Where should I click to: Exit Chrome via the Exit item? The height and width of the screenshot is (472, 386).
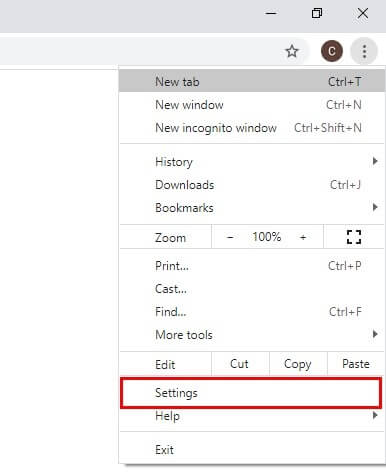[252, 450]
